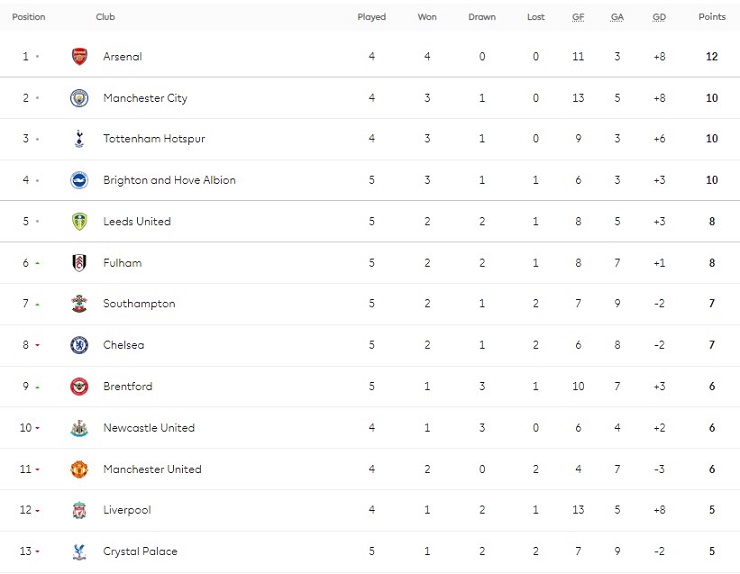Click the Chelsea club crest icon

coord(79,345)
